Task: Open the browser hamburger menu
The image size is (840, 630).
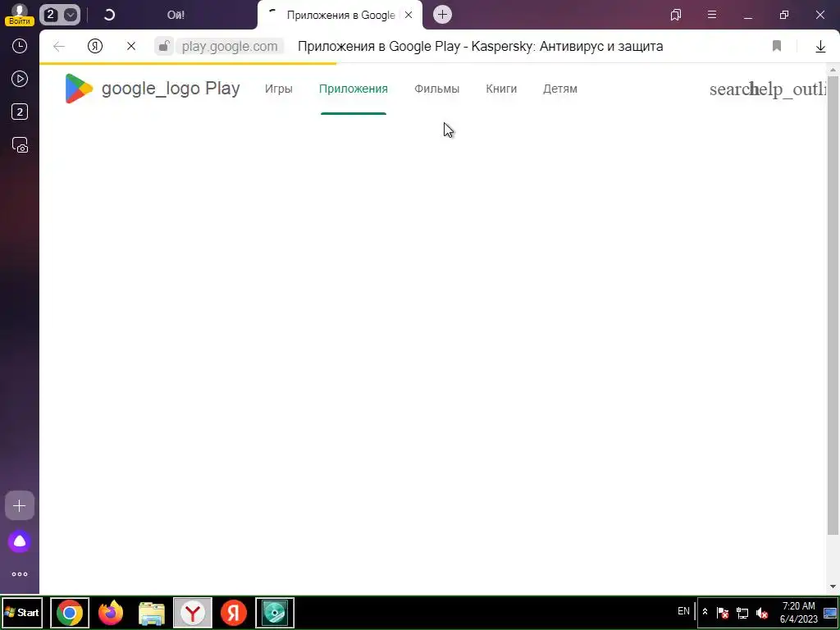Action: click(x=712, y=15)
